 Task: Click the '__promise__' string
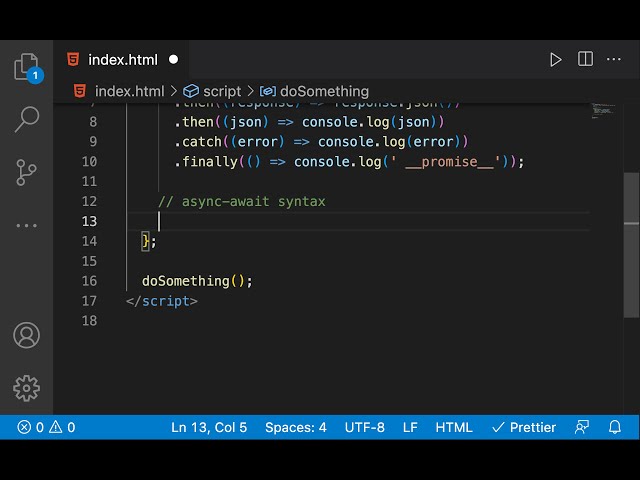(445, 162)
